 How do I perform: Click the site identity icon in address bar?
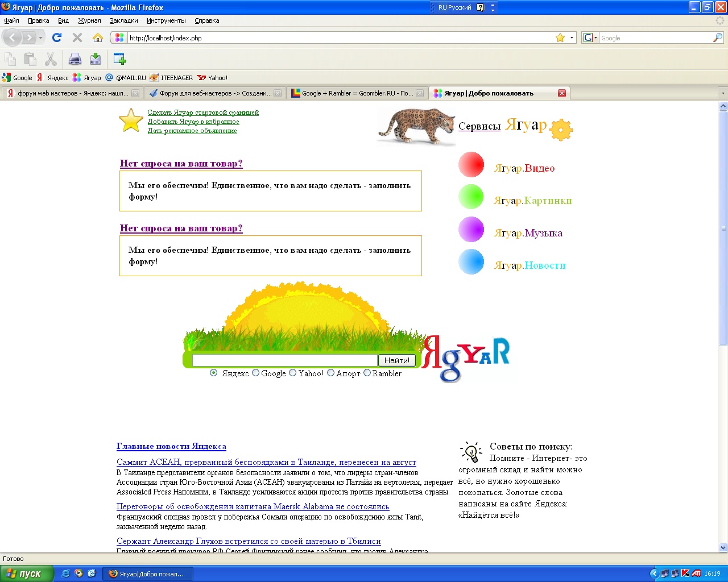point(119,38)
